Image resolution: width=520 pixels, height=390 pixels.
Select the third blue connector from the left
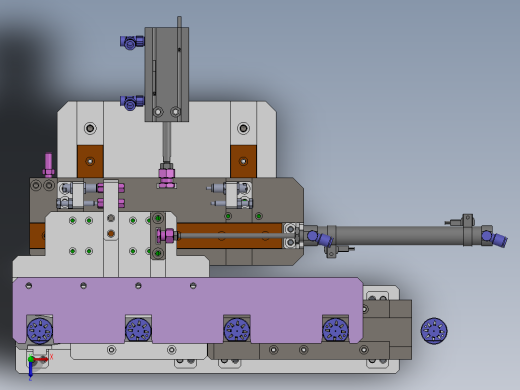pos(237,331)
